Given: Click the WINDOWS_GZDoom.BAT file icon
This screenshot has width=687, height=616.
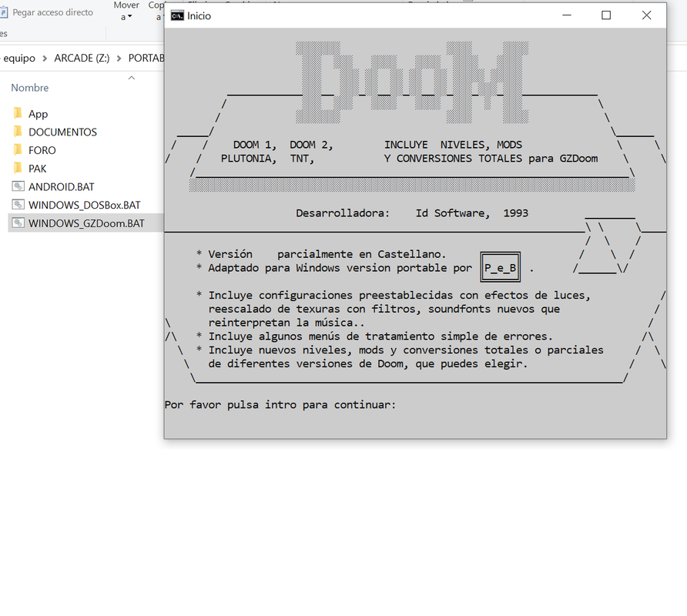Looking at the screenshot, I should (18, 223).
